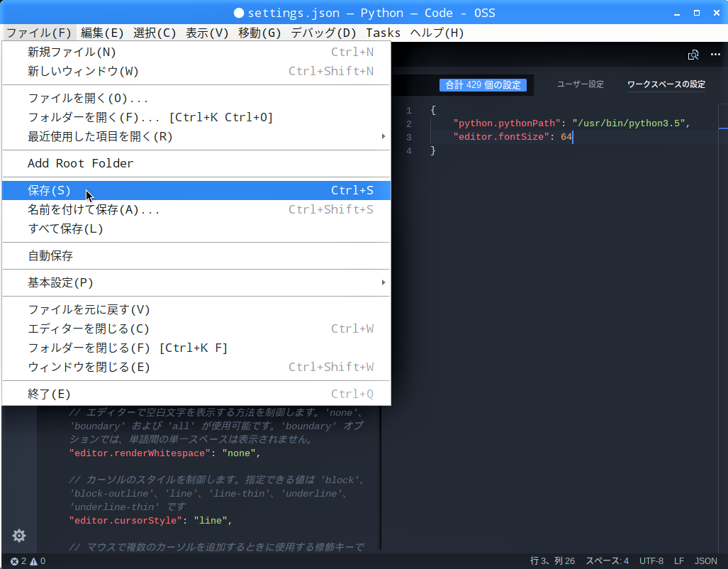Image resolution: width=728 pixels, height=569 pixels.
Task: Open the more actions ellipsis icon
Action: (715, 55)
